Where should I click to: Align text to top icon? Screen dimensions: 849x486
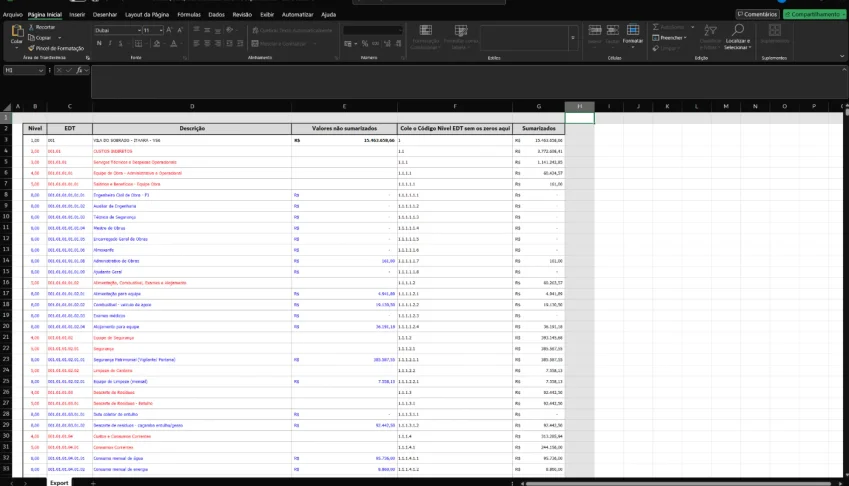point(197,30)
